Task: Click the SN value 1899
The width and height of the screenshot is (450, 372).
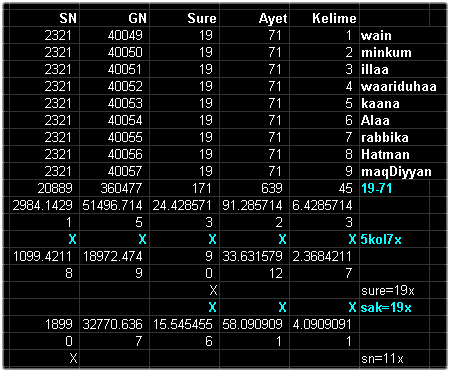Action: [59, 324]
